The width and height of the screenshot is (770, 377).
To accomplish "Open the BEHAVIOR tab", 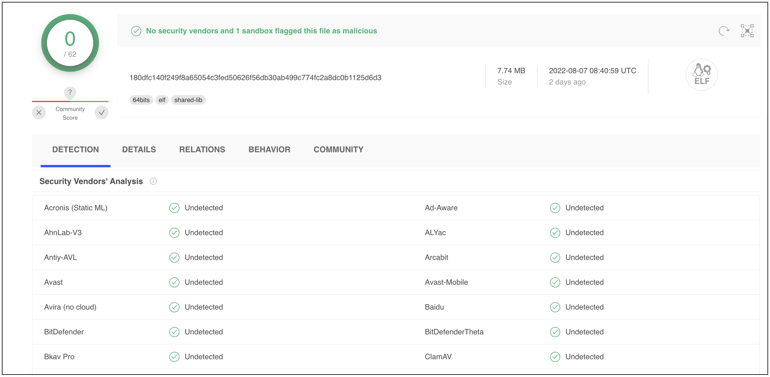I will click(270, 150).
